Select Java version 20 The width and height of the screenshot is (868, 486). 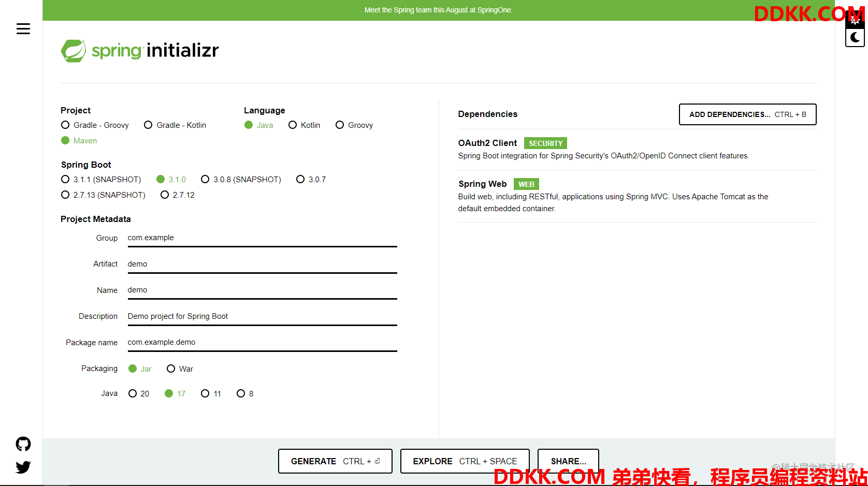[139, 394]
